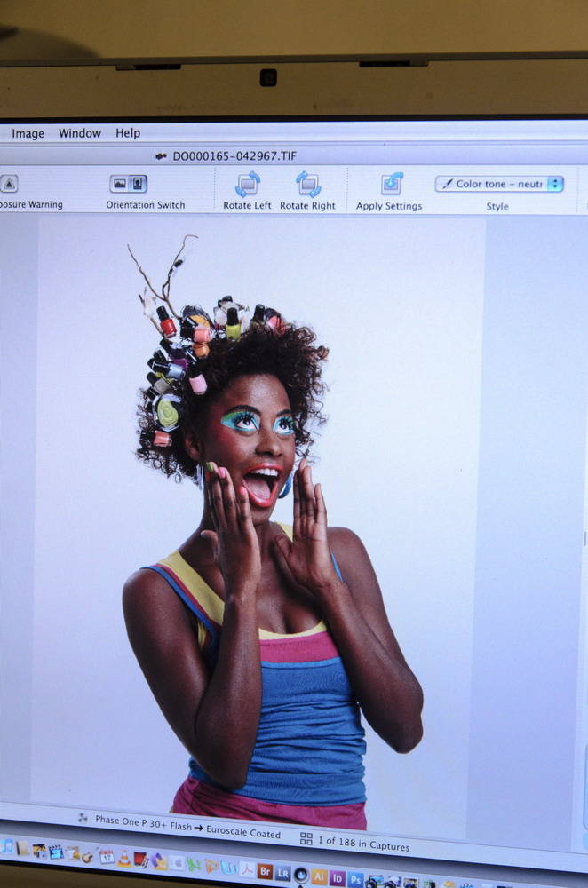Toggle the Exposure Warning button
The image size is (588, 888).
[x=8, y=184]
